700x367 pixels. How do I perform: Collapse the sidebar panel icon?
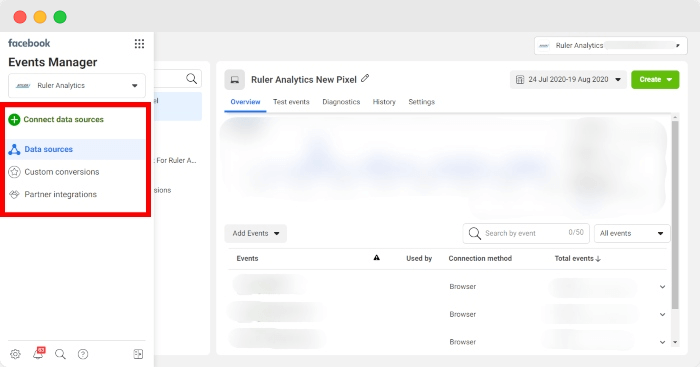pyautogui.click(x=138, y=354)
